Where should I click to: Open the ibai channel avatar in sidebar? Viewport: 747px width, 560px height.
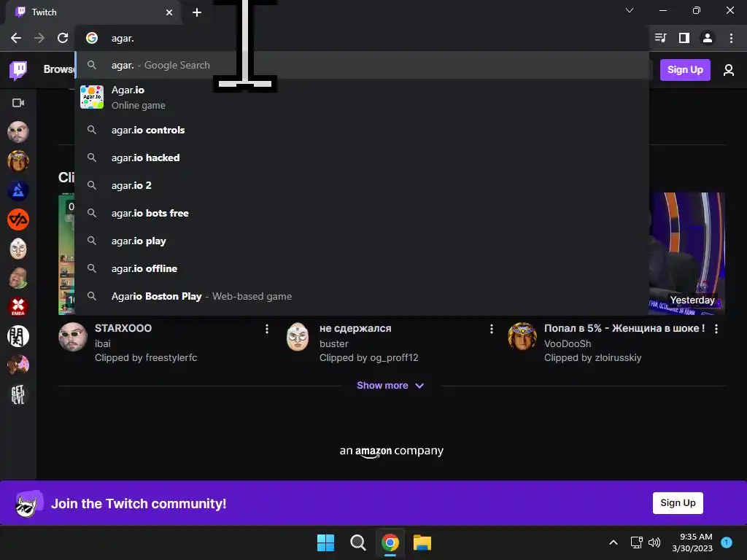coord(18,132)
